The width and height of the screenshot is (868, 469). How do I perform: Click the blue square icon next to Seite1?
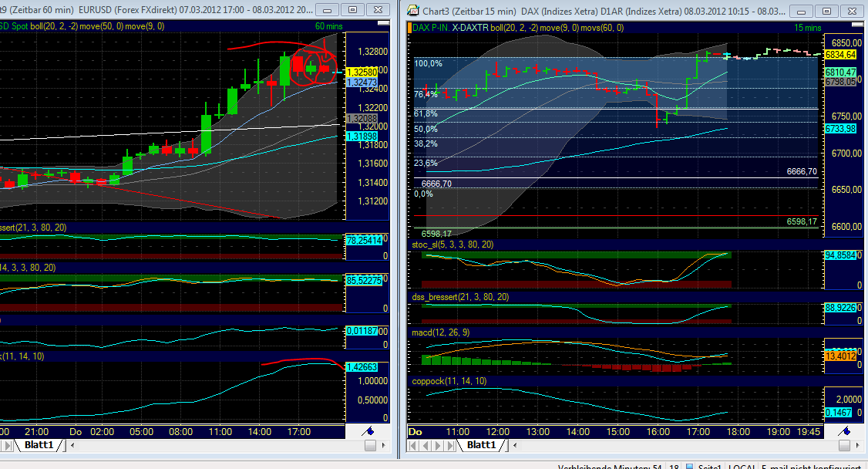point(690,466)
